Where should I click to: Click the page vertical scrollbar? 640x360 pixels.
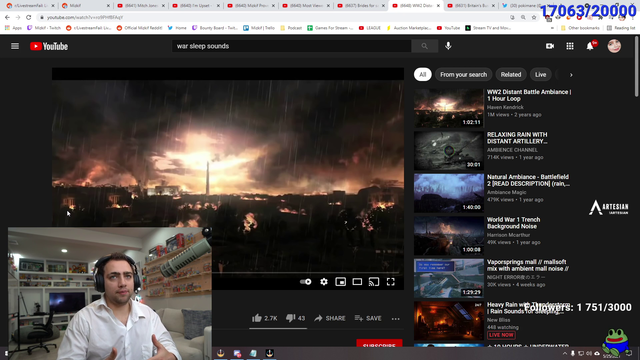point(636,67)
